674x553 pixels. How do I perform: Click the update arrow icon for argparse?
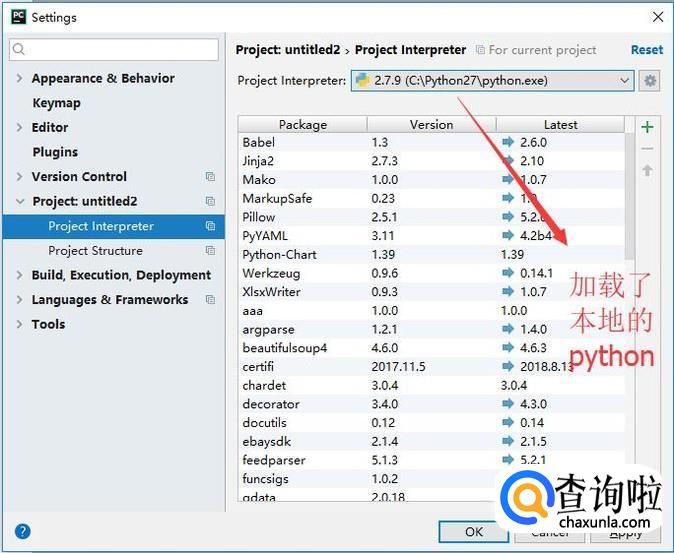click(x=508, y=329)
